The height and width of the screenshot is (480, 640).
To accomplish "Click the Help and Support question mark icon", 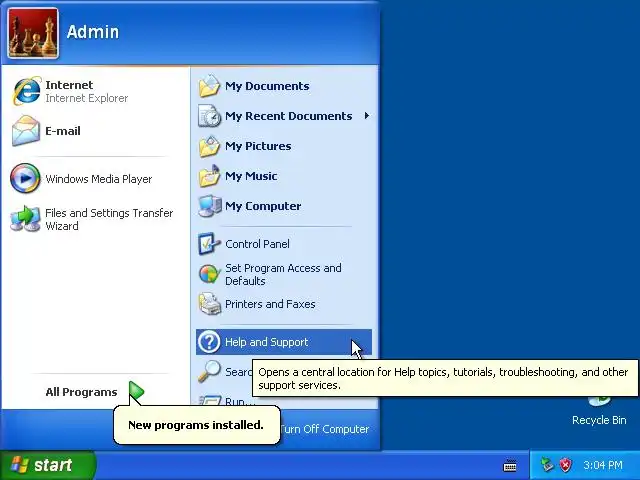I will tap(209, 342).
